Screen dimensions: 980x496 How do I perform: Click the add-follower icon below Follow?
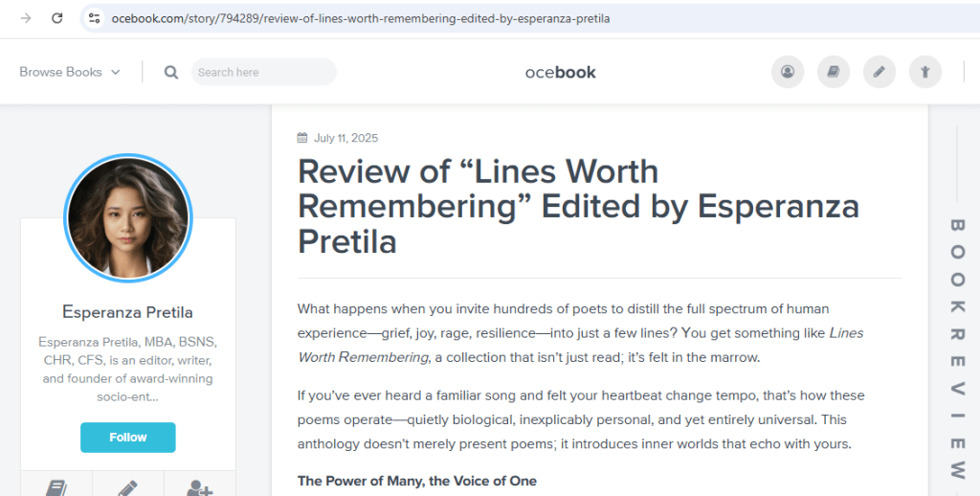199,487
